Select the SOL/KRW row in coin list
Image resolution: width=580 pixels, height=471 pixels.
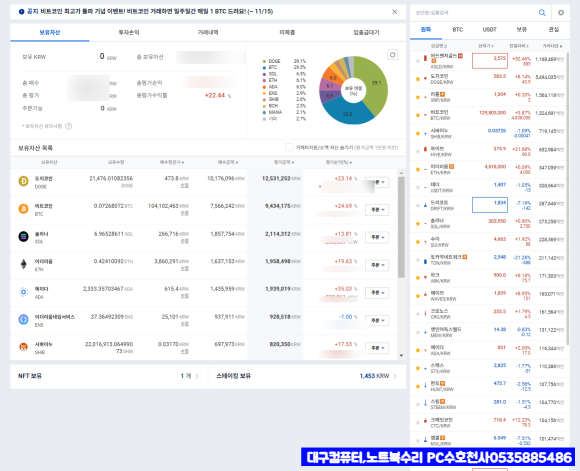[x=489, y=223]
